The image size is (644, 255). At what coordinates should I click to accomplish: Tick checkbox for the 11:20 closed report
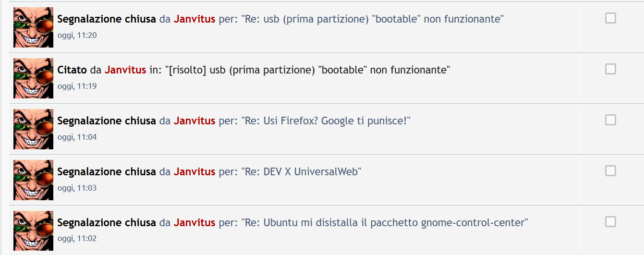pos(610,18)
